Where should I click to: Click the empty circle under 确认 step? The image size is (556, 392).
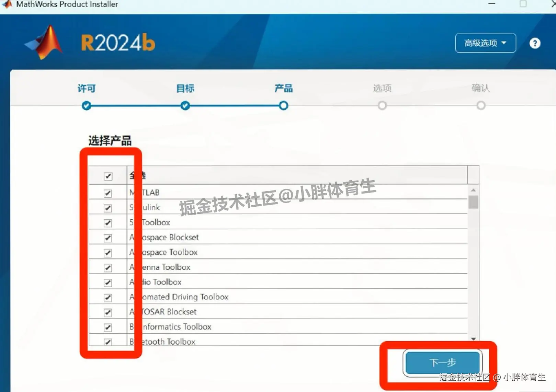click(481, 105)
